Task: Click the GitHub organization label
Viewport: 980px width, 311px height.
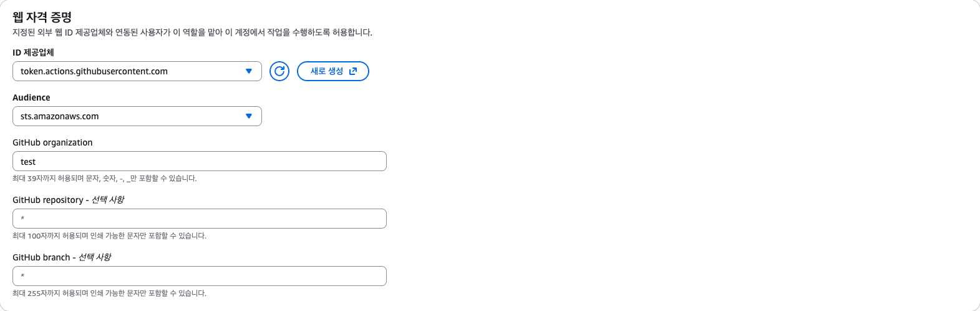Action: point(52,142)
